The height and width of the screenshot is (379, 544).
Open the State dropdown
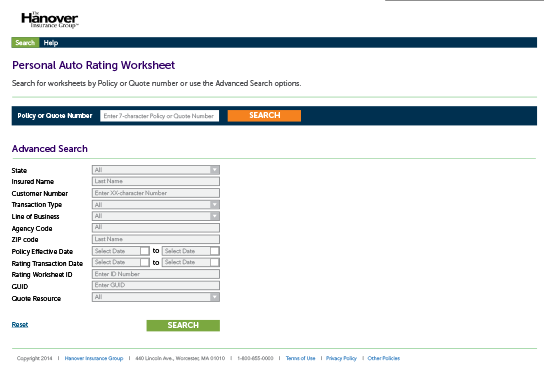[x=156, y=170]
